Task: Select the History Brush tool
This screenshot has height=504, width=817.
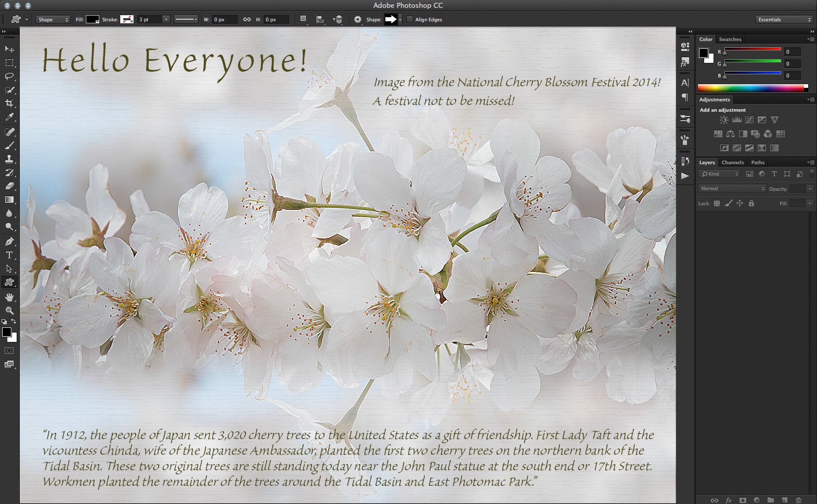Action: (9, 173)
